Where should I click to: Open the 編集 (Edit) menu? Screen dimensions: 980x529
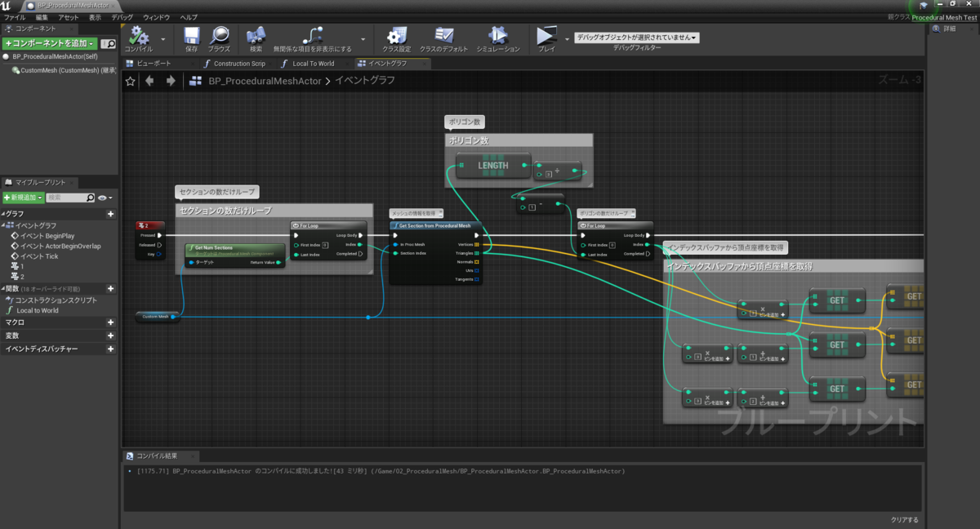(42, 17)
